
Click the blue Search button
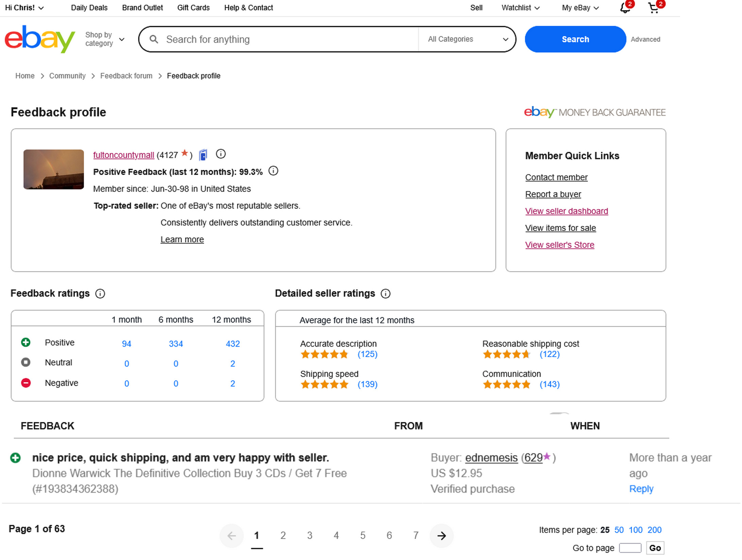tap(575, 39)
